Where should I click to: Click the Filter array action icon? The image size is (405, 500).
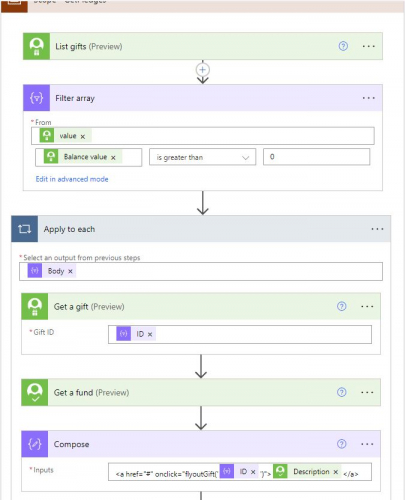[x=37, y=98]
